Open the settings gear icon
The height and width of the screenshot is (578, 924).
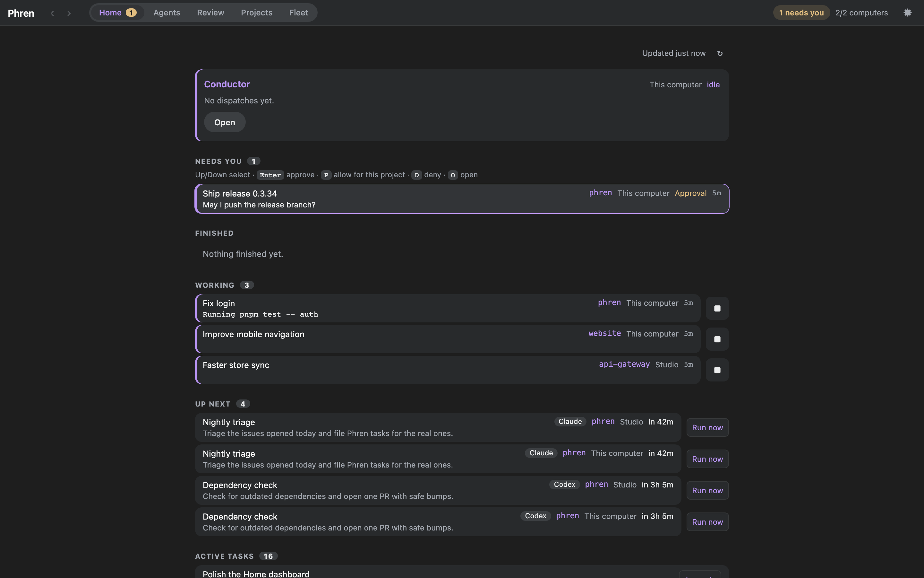[908, 13]
